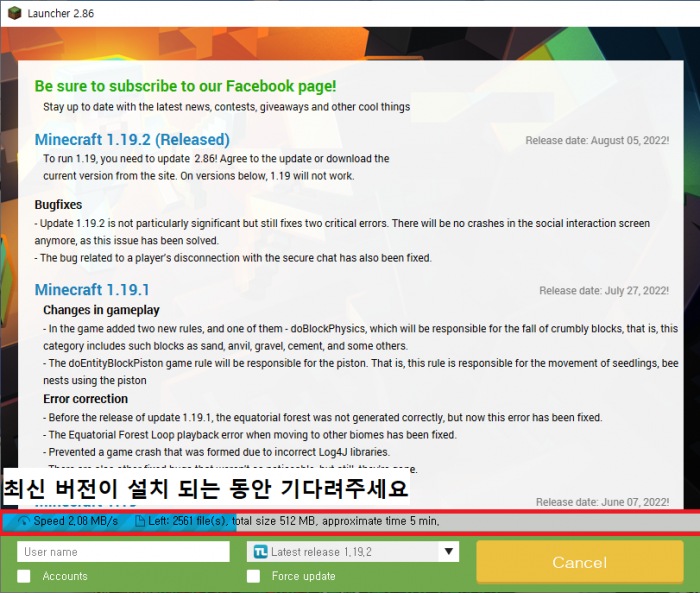700x593 pixels.
Task: Cancel the ongoing download
Action: click(x=579, y=562)
